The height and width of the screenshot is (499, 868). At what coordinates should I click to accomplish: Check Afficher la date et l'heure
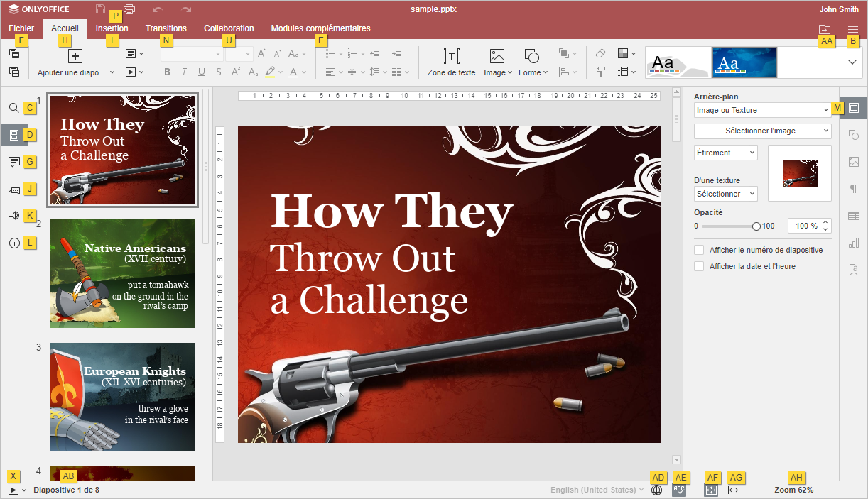pyautogui.click(x=699, y=266)
